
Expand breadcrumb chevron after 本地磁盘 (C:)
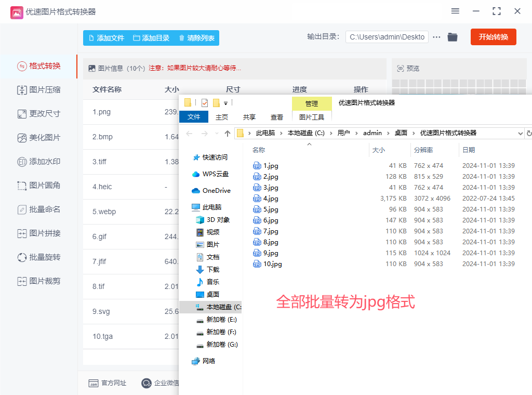click(x=331, y=133)
